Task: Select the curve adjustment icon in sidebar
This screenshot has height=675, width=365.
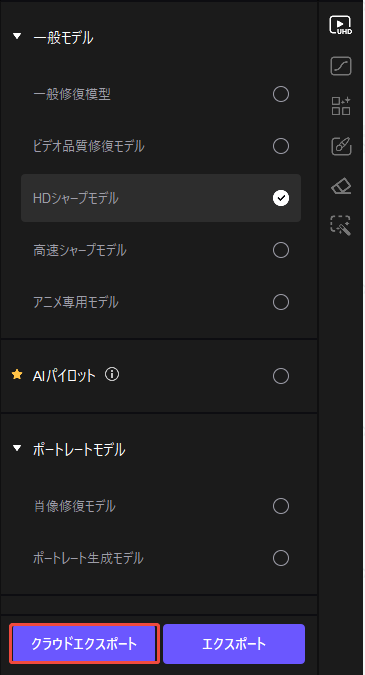Action: 341,66
